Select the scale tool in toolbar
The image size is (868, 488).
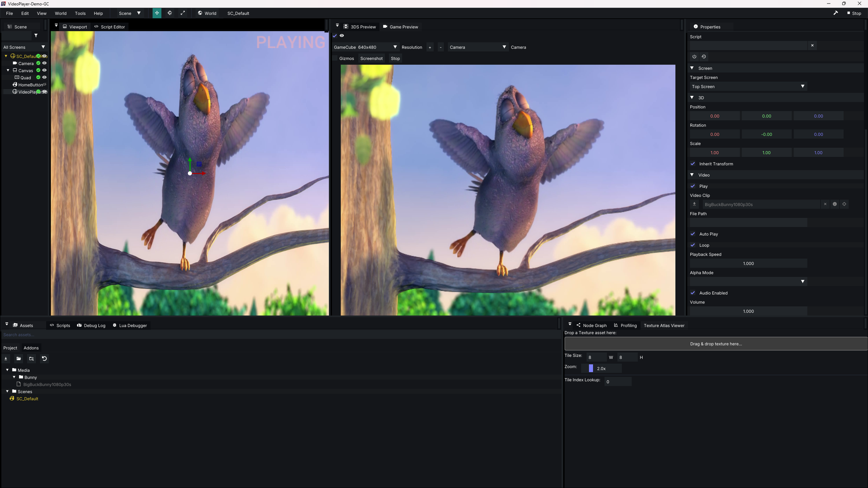(183, 13)
